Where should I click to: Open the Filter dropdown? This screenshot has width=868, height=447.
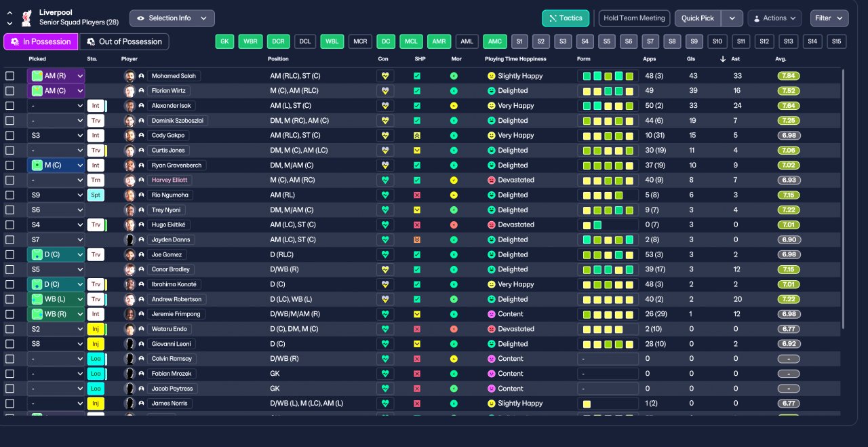pyautogui.click(x=829, y=18)
